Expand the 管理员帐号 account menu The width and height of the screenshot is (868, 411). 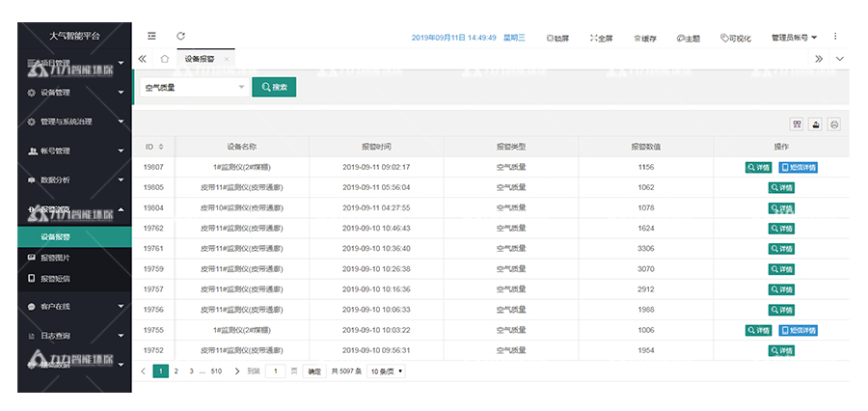click(794, 38)
